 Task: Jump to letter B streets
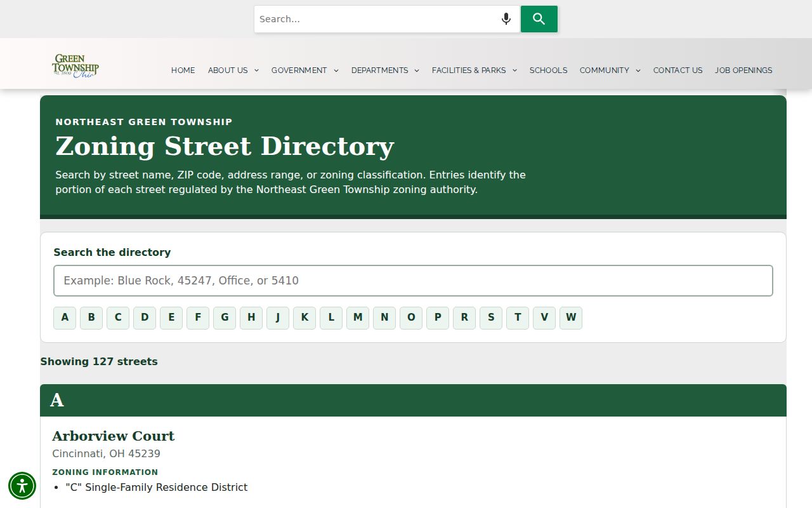[x=91, y=318]
